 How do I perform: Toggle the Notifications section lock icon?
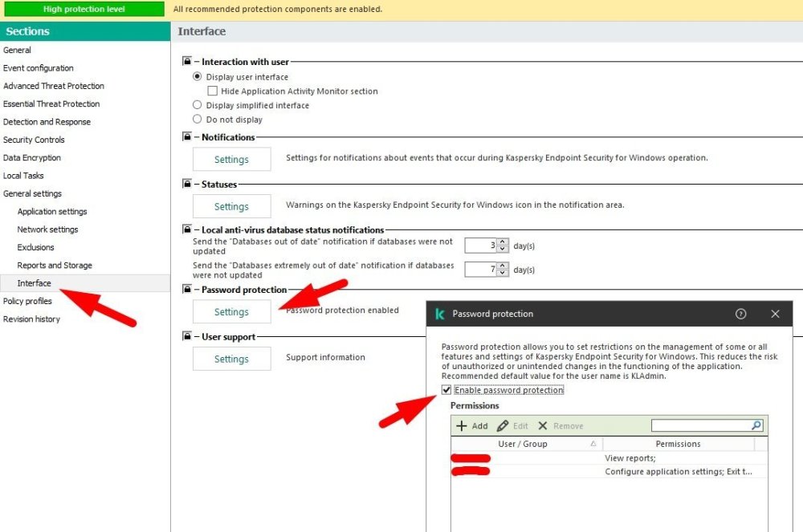pos(187,137)
